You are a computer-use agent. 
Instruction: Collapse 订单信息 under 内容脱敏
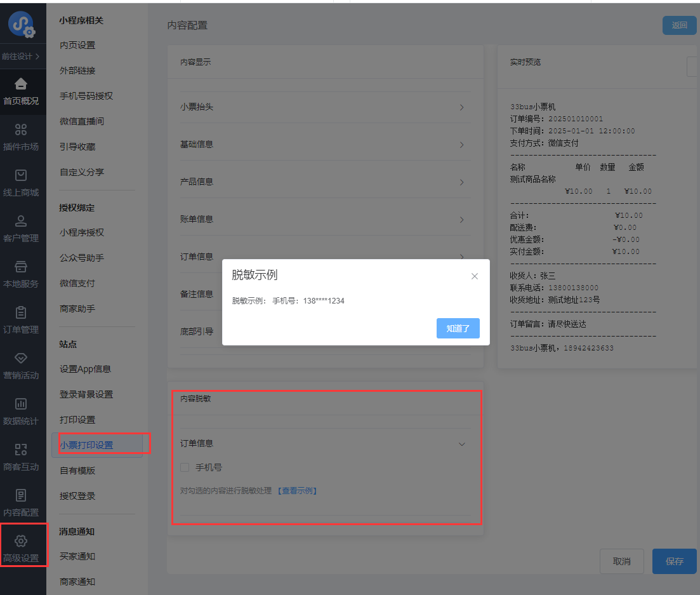pos(461,444)
